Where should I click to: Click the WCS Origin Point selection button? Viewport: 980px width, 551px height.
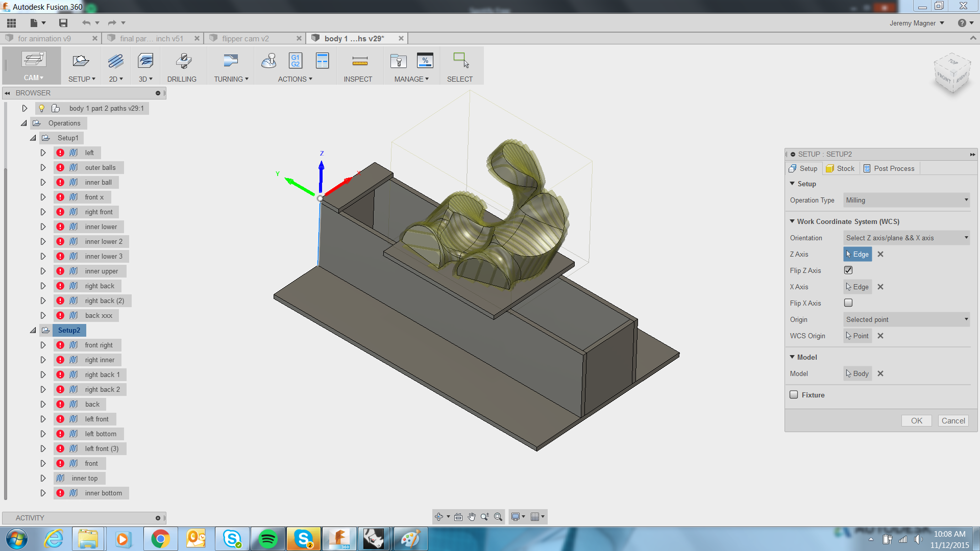(857, 336)
